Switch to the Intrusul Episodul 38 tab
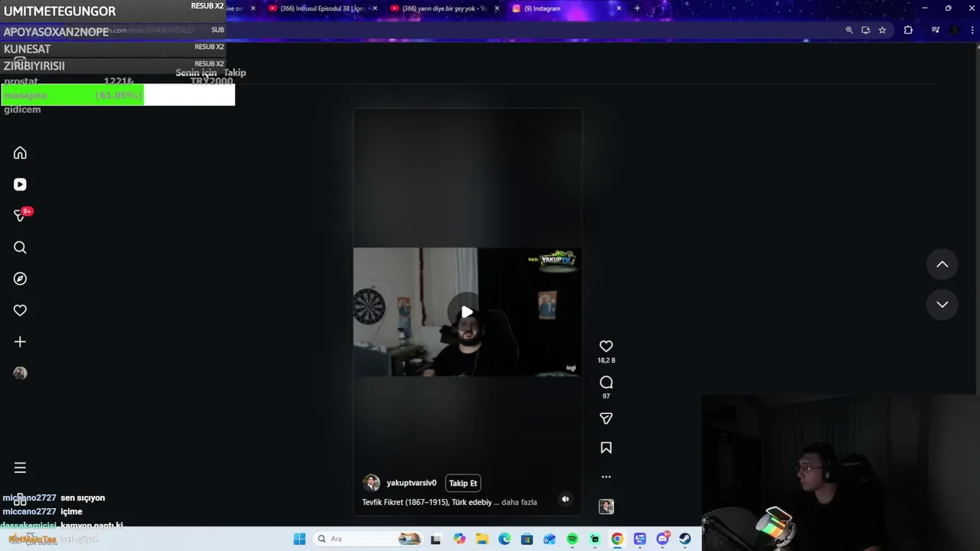The width and height of the screenshot is (980, 551). 322,8
